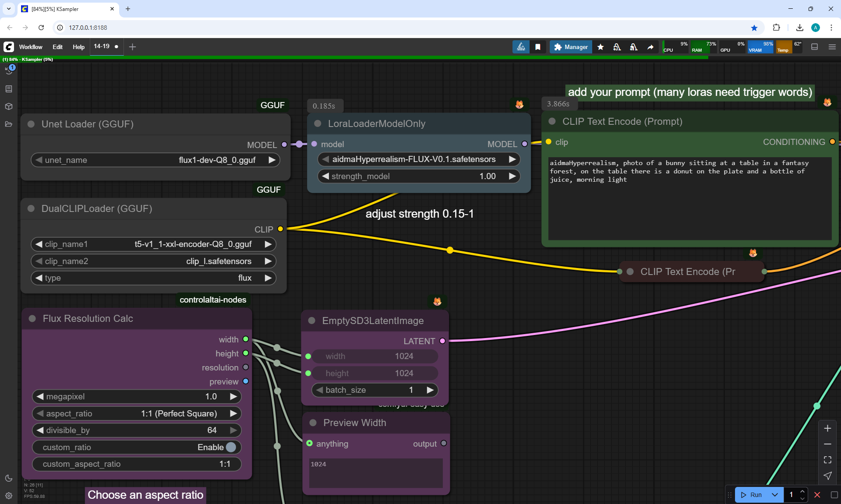Click the Manager button
841x504 pixels.
pos(571,47)
